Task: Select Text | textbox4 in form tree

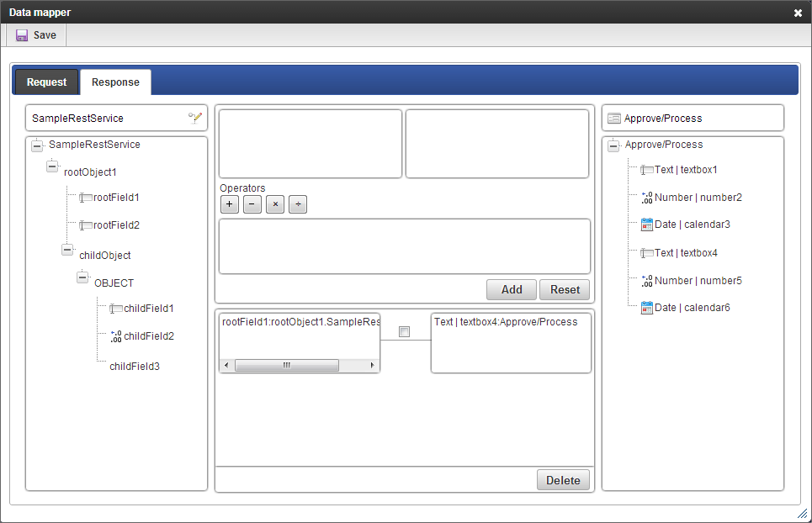Action: click(x=686, y=253)
